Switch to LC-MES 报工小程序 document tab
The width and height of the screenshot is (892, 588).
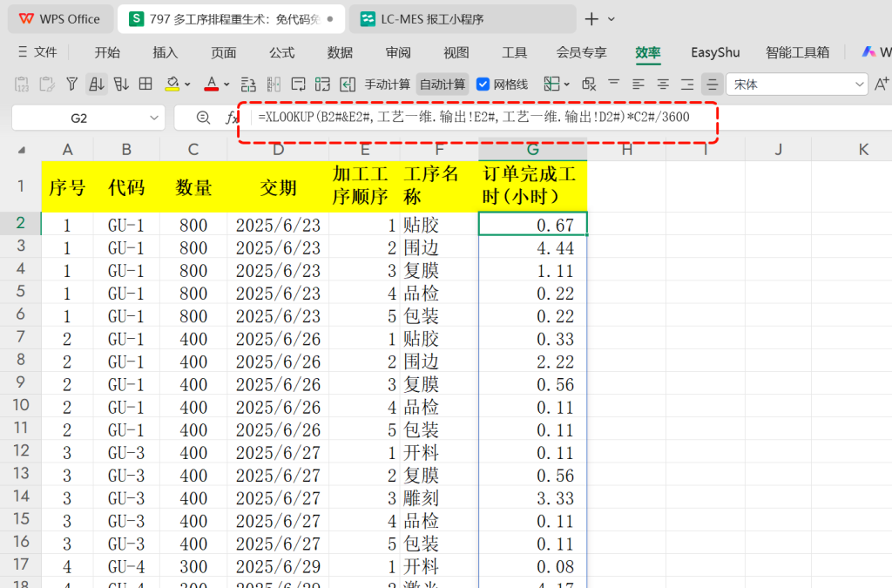[463, 19]
